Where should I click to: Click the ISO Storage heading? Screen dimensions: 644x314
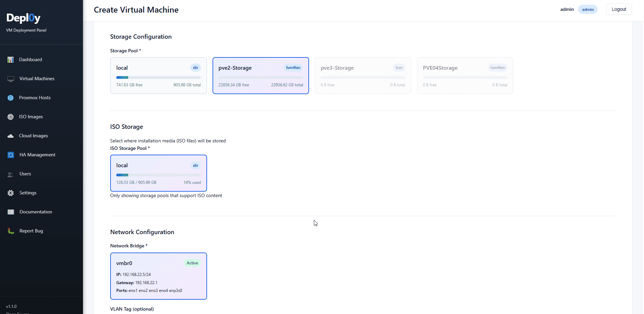point(126,127)
